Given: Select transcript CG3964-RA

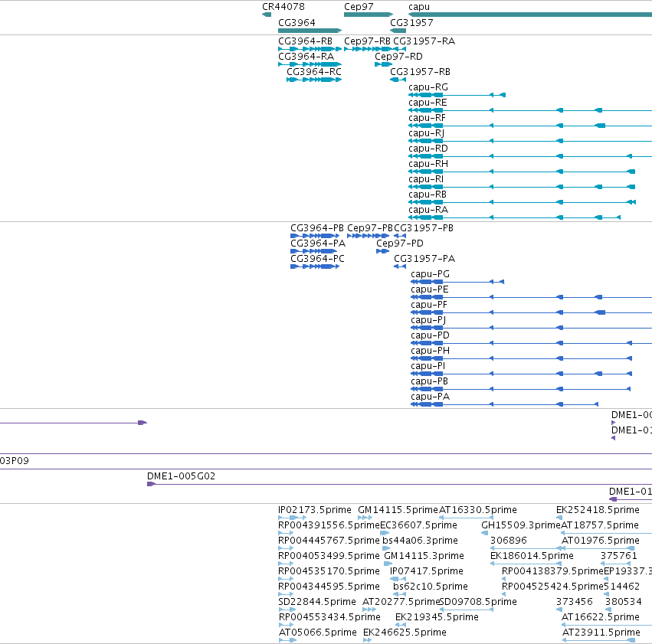Looking at the screenshot, I should click(310, 64).
